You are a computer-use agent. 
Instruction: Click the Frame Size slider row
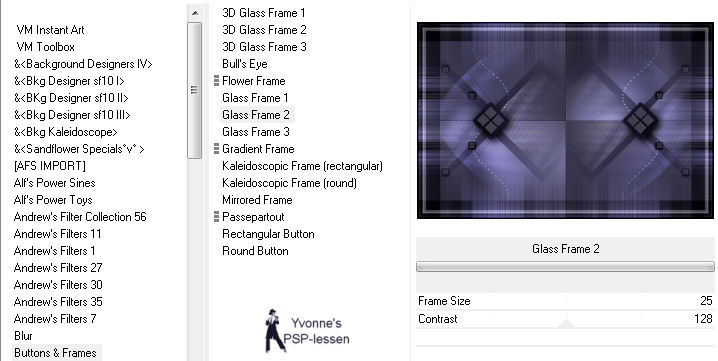(x=566, y=301)
